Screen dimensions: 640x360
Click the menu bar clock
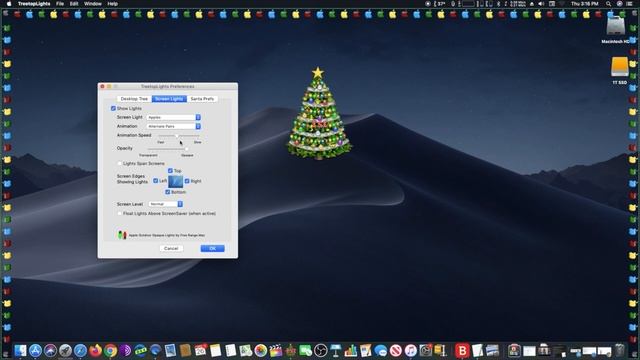(584, 4)
